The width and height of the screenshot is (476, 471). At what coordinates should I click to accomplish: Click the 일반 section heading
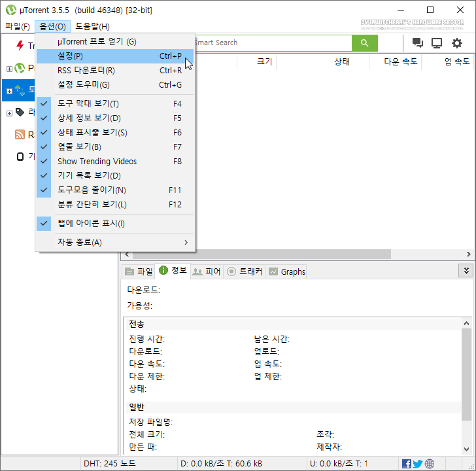point(136,408)
